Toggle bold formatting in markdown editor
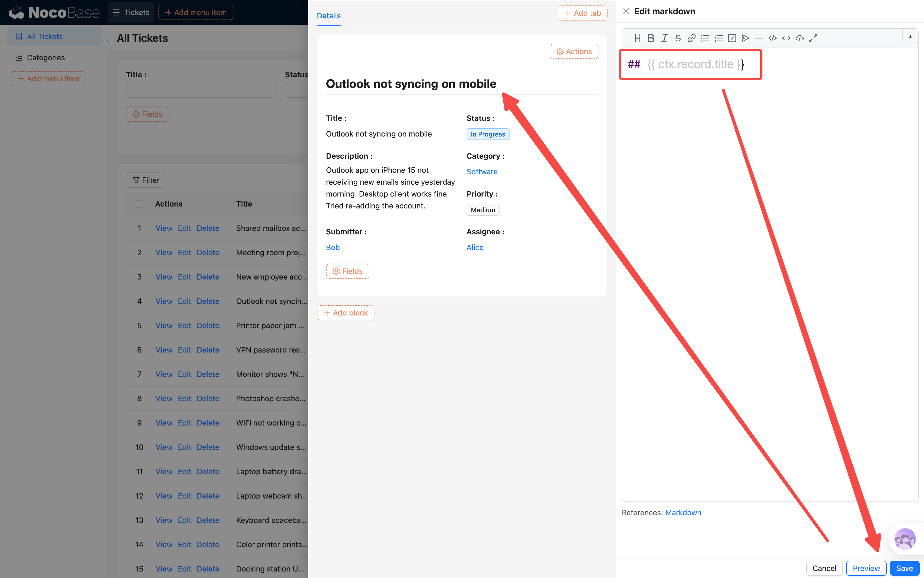This screenshot has height=578, width=924. 651,38
